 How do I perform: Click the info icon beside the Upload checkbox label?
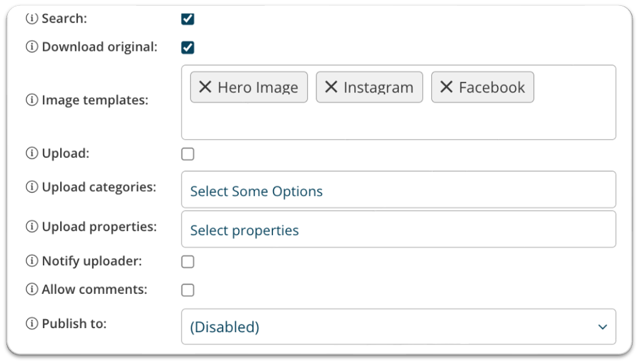(x=32, y=153)
